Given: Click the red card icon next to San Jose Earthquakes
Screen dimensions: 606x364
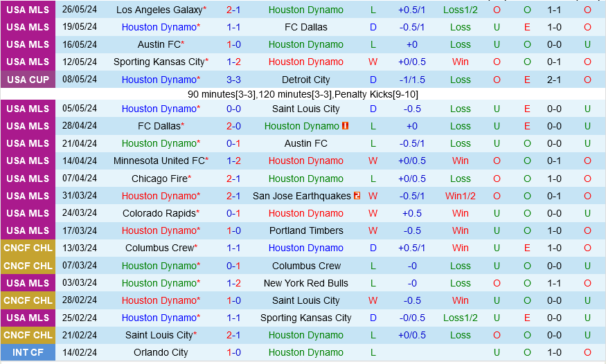Looking at the screenshot, I should click(x=357, y=196).
